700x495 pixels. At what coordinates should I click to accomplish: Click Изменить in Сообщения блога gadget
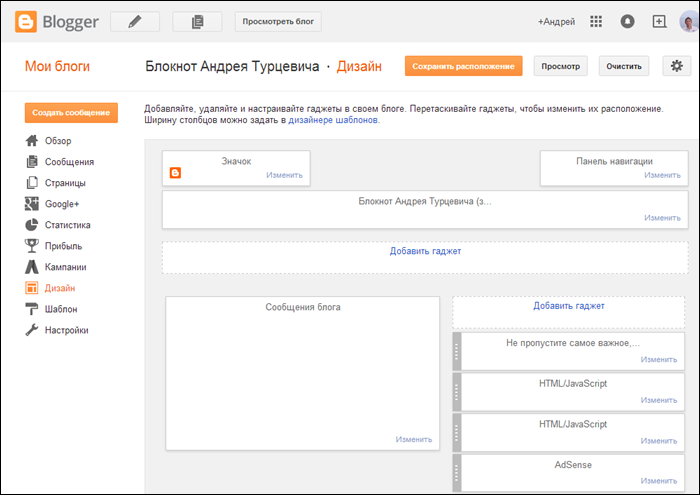coord(413,440)
